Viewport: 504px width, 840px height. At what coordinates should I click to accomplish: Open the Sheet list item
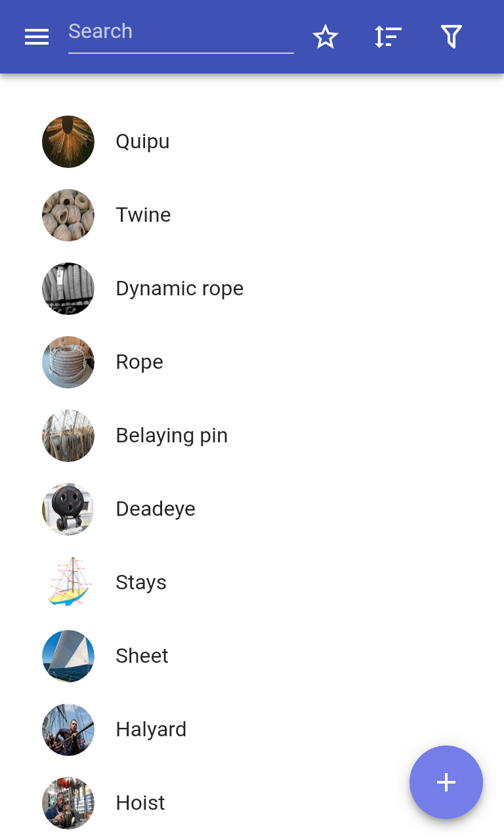(252, 656)
